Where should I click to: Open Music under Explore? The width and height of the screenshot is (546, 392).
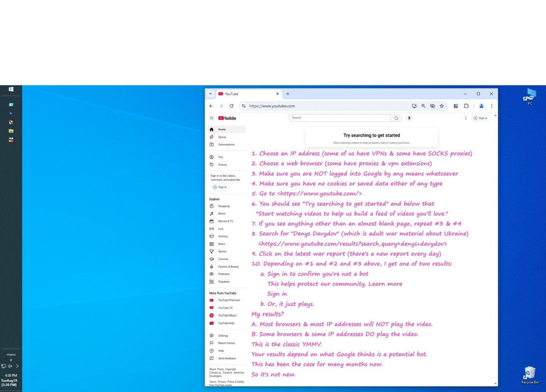(226, 214)
